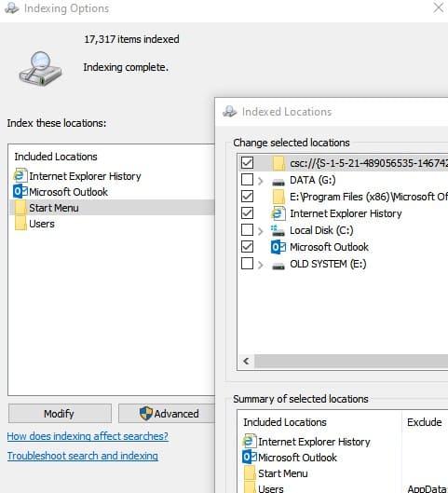Screen dimensions: 448x493
Task: Click Microsoft Outlook icon in Indexing Options list
Action: [20, 191]
